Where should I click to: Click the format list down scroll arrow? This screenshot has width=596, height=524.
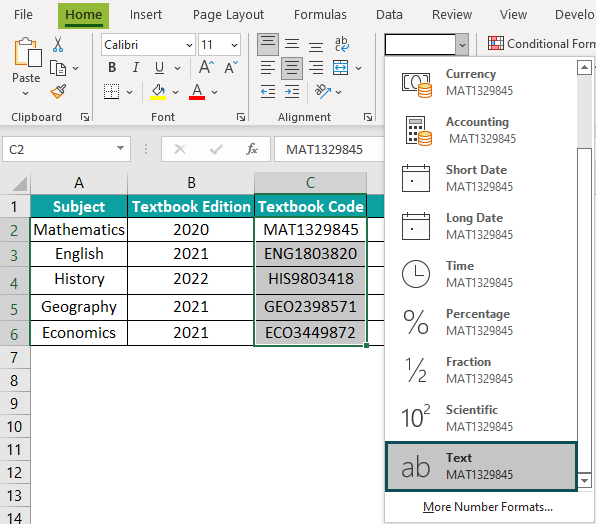tap(584, 481)
